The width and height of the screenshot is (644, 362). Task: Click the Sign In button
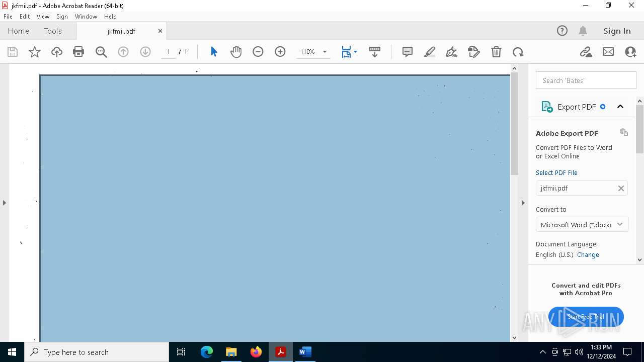click(x=617, y=31)
